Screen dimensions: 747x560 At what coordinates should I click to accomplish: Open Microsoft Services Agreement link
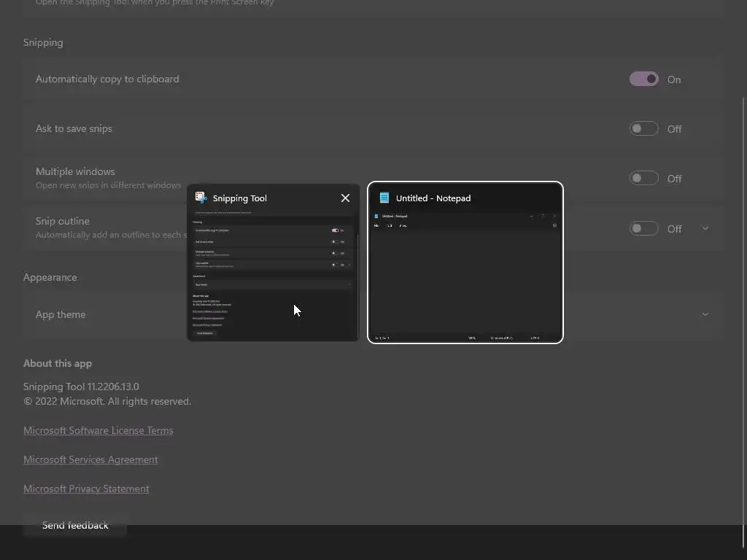(x=90, y=459)
